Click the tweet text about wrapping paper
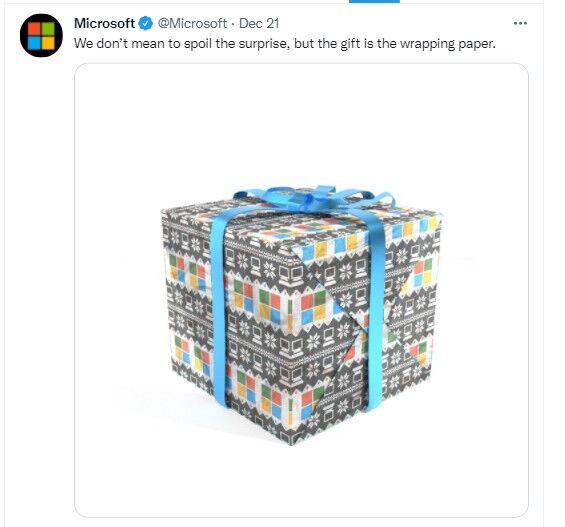Image resolution: width=565 pixels, height=527 pixels. 285,44
